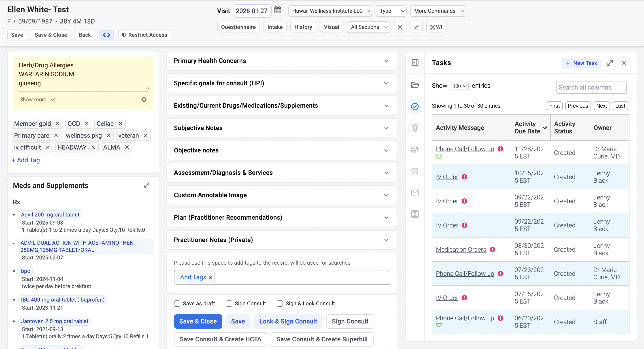Switch to the History tab

[303, 27]
